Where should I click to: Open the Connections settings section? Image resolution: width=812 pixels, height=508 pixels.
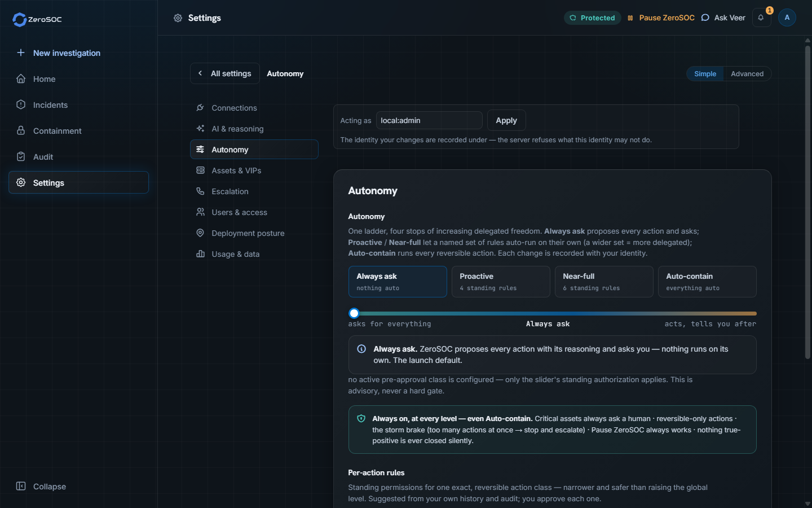[254, 108]
